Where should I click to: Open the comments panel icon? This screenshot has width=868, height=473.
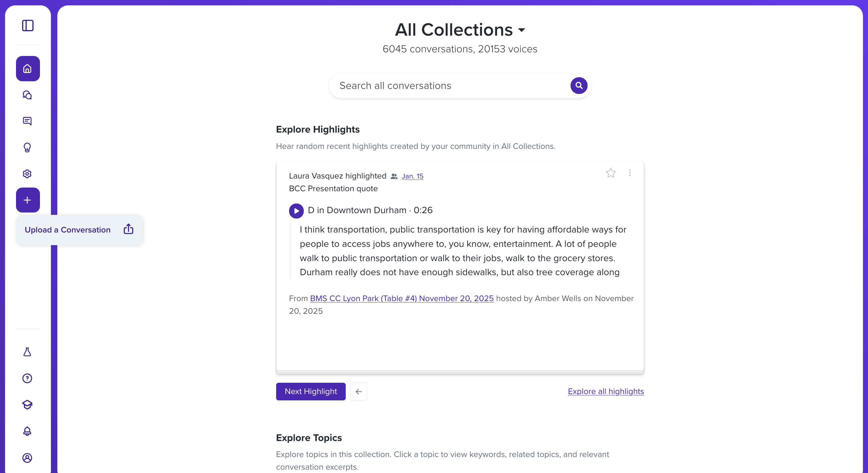tap(27, 121)
